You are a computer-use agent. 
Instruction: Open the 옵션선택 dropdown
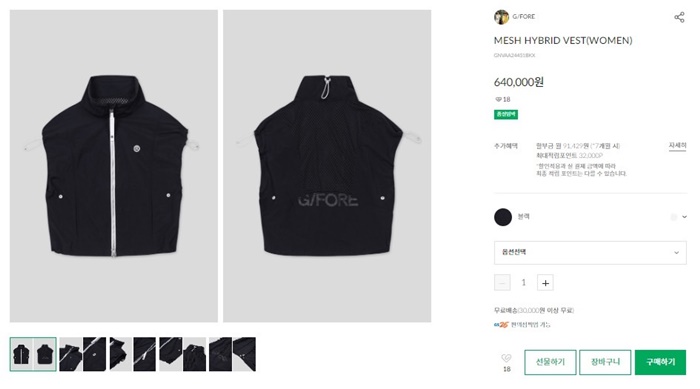[x=590, y=253]
